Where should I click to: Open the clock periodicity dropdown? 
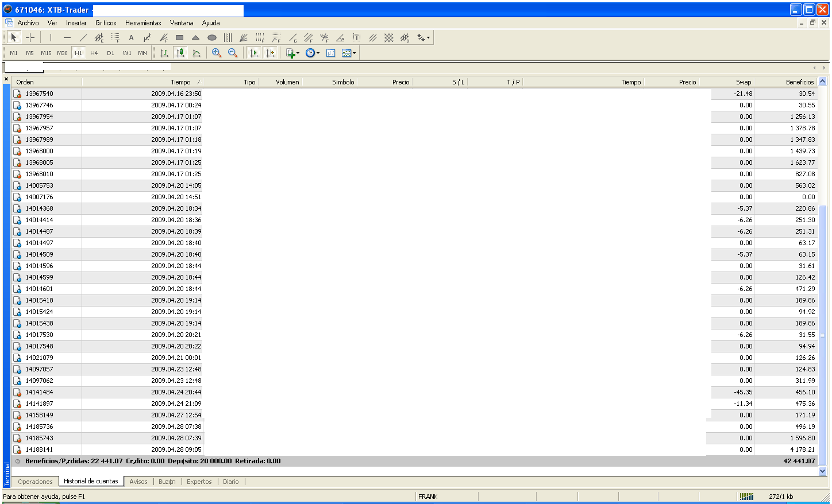tap(313, 53)
